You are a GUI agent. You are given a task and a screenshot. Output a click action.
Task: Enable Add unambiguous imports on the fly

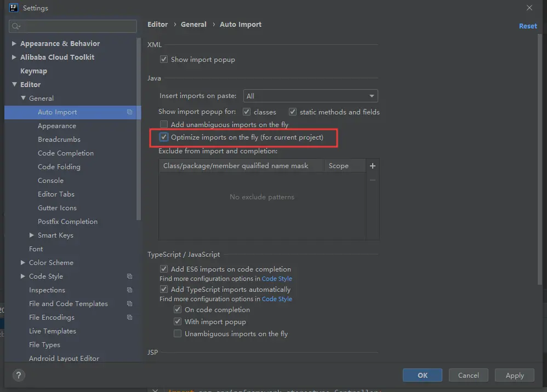tap(164, 124)
